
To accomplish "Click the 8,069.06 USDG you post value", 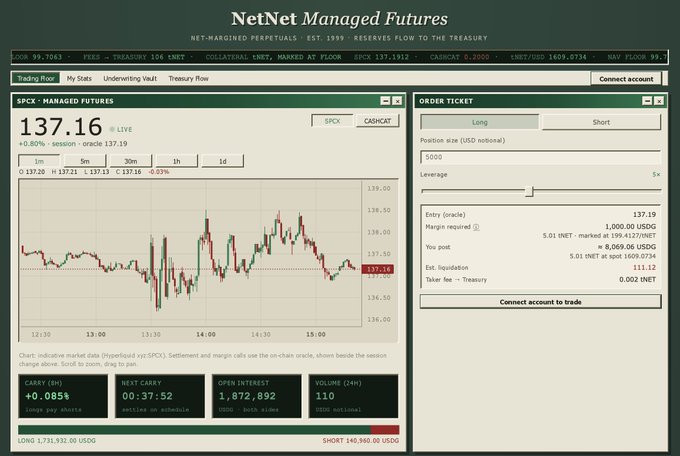I will (x=627, y=247).
